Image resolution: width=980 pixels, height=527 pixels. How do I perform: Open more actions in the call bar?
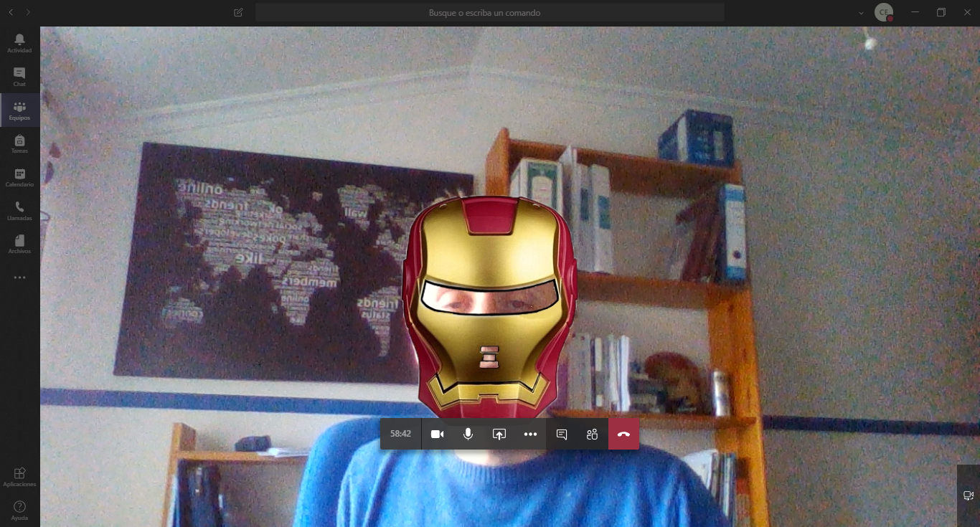point(530,434)
